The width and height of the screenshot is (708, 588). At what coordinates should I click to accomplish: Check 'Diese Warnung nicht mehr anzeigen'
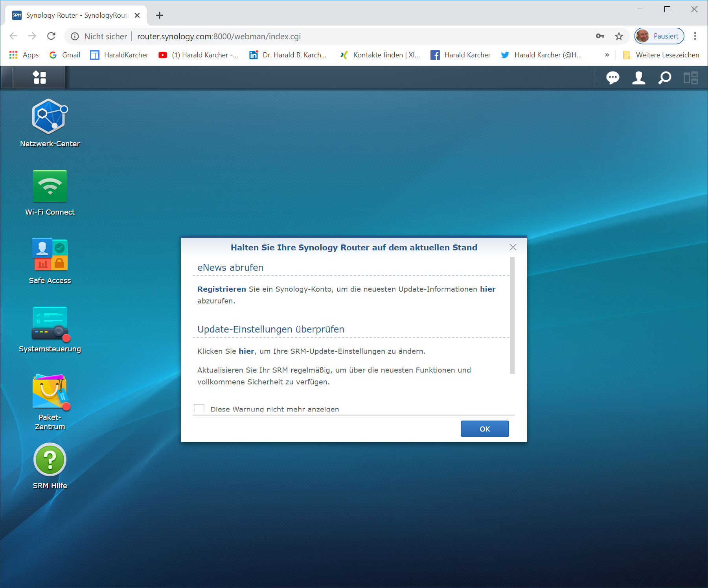pyautogui.click(x=199, y=409)
